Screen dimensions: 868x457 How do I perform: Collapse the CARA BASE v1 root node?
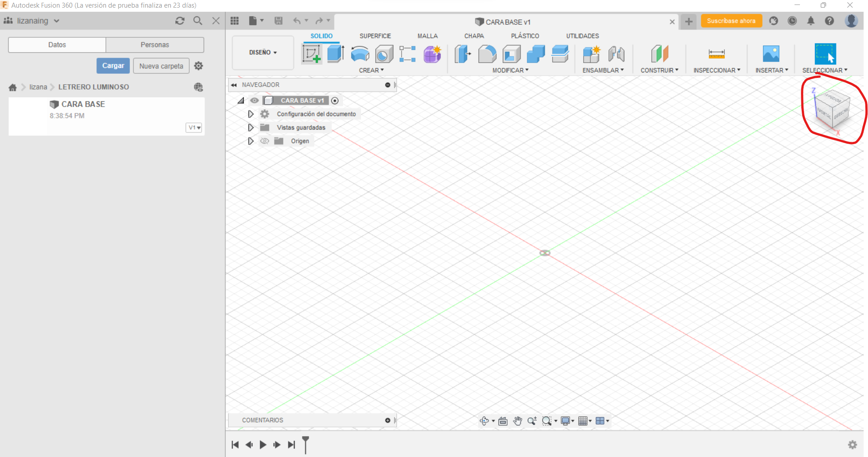[241, 100]
